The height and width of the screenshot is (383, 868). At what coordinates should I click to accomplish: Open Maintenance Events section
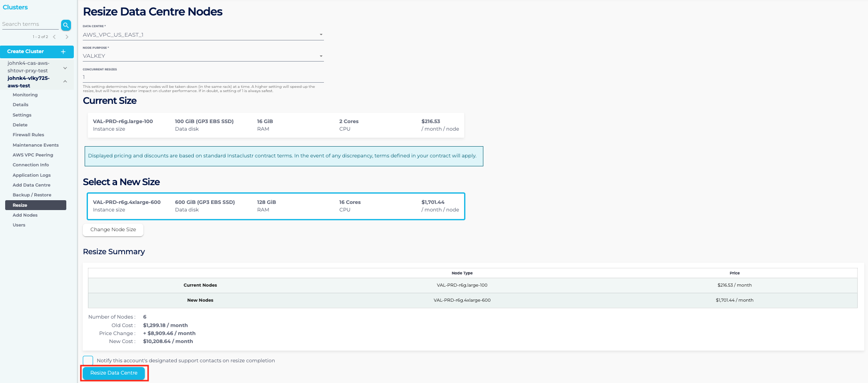(35, 145)
